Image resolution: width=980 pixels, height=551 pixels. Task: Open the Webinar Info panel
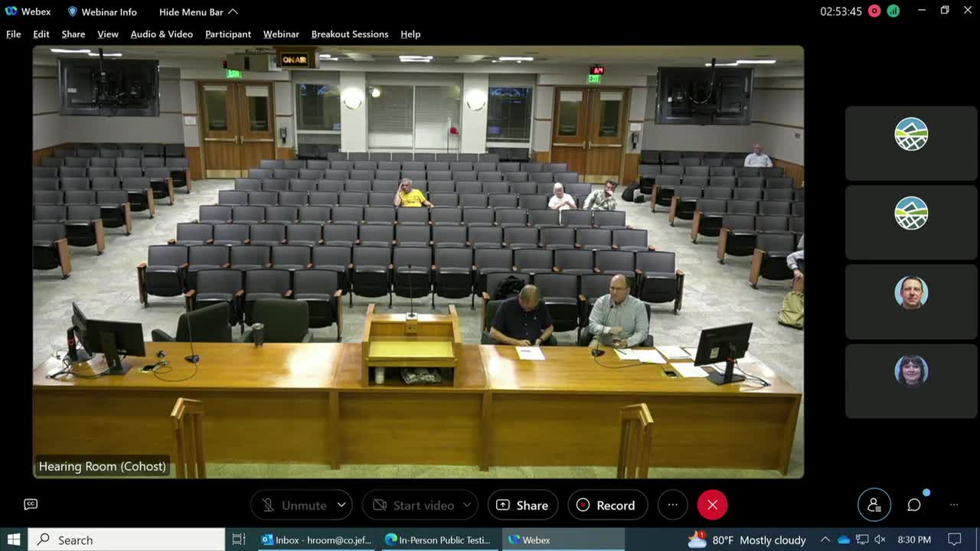point(102,11)
